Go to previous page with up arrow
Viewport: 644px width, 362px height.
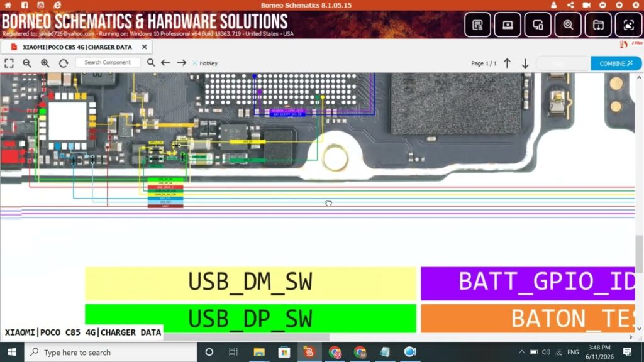508,63
